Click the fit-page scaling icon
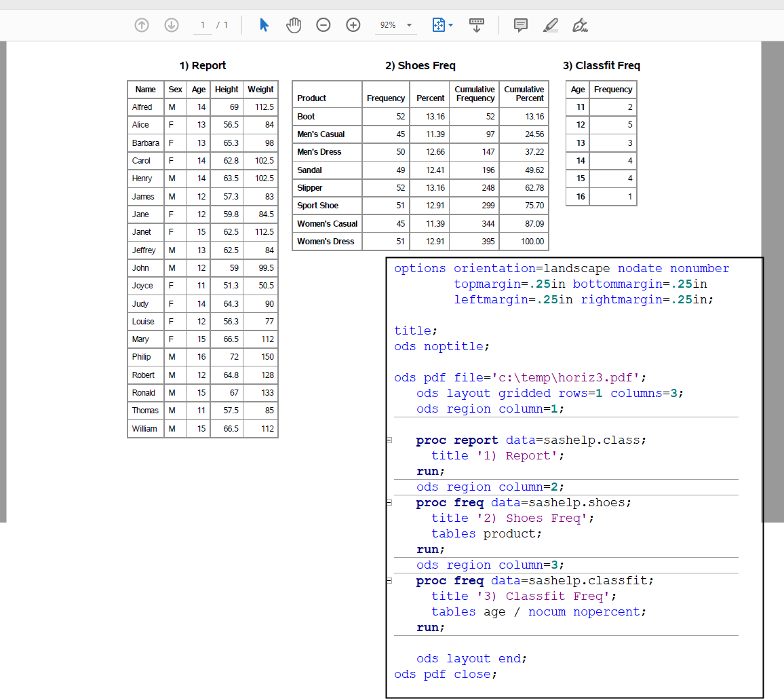 click(x=437, y=24)
